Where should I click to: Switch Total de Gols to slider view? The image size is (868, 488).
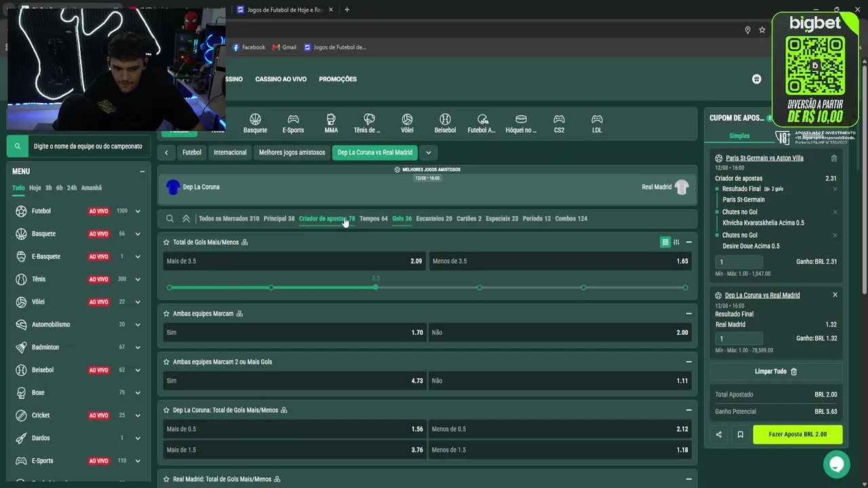[676, 242]
